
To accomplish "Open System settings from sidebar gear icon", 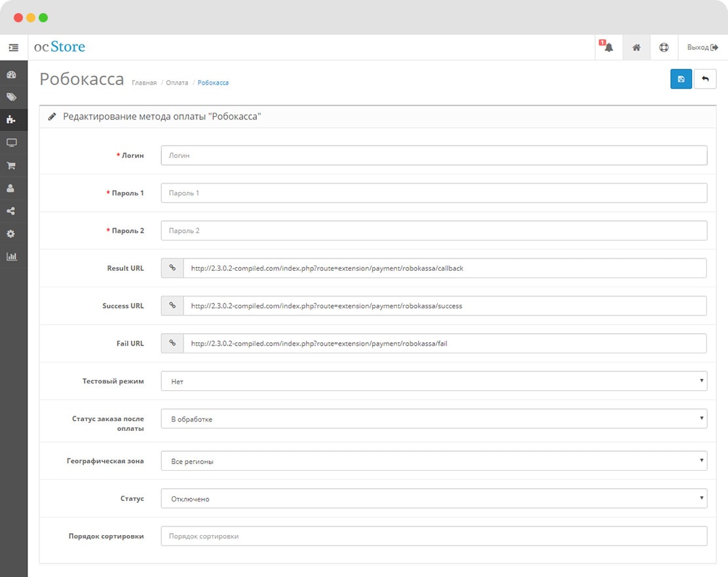I will pos(10,233).
